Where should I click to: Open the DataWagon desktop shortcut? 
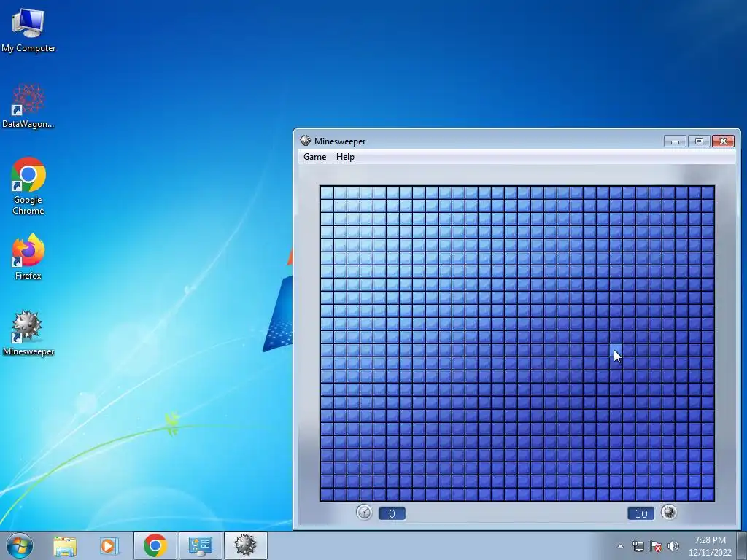click(28, 106)
